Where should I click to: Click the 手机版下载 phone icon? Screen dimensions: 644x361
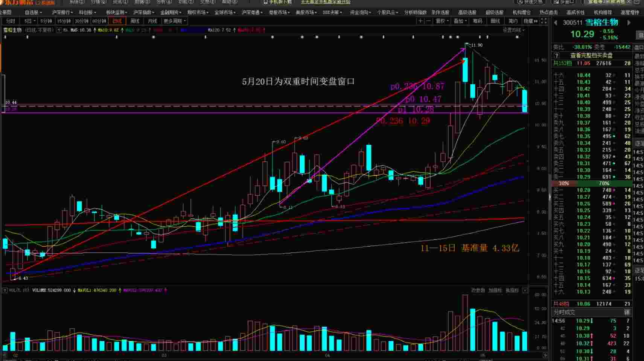click(266, 2)
